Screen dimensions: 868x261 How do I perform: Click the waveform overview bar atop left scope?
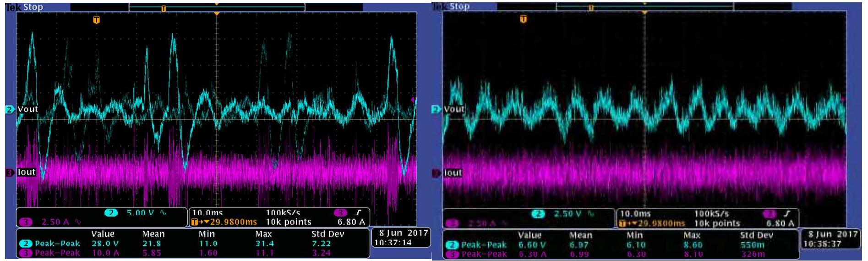217,7
